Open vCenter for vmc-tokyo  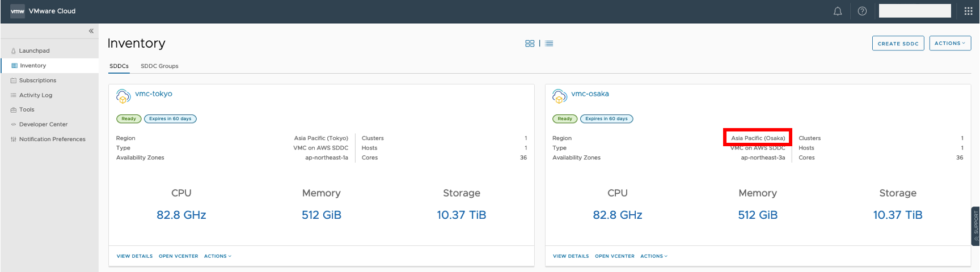pyautogui.click(x=178, y=256)
